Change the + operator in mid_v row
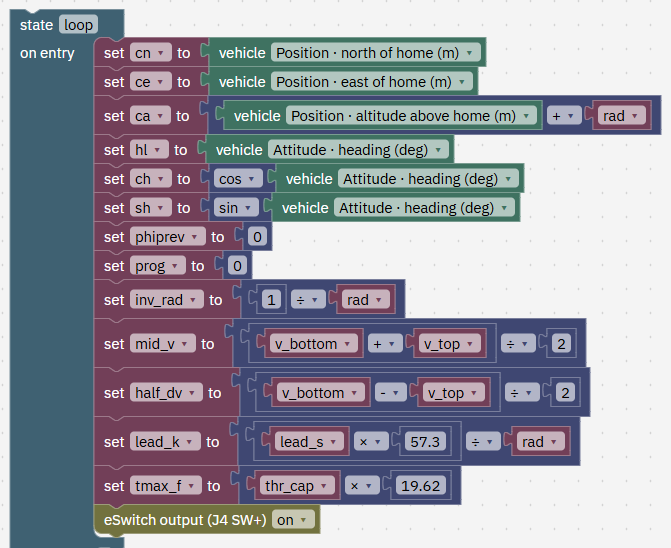This screenshot has width=671, height=548. 385,344
